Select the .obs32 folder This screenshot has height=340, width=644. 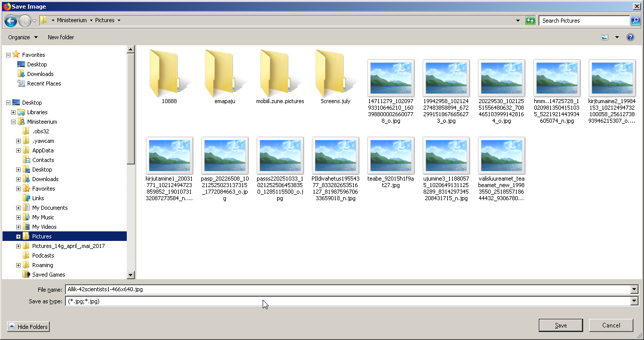click(41, 131)
